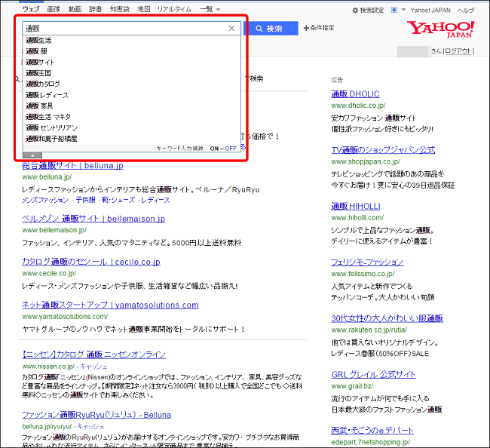
Task: Open 総合通販サイト belluna.jp result
Action: point(72,165)
